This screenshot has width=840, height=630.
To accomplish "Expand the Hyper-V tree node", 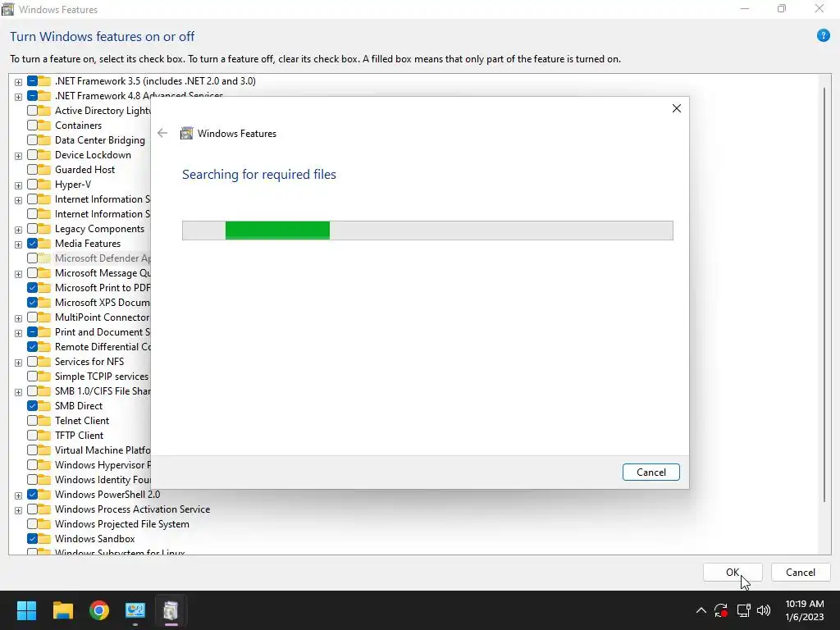I will [x=18, y=185].
